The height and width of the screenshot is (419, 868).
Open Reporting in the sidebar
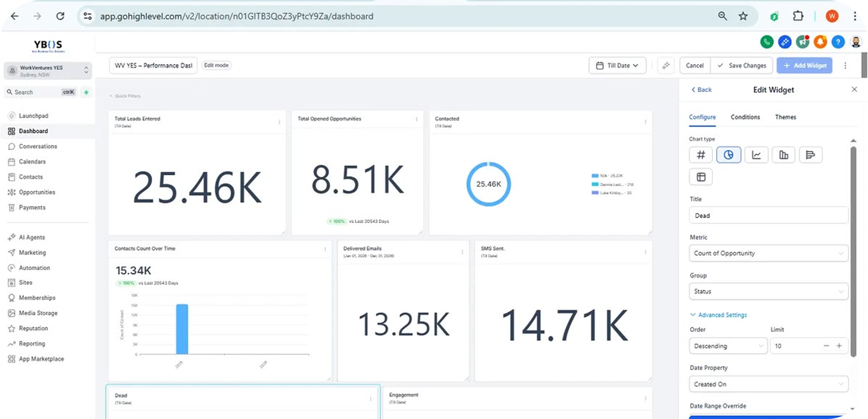point(32,344)
